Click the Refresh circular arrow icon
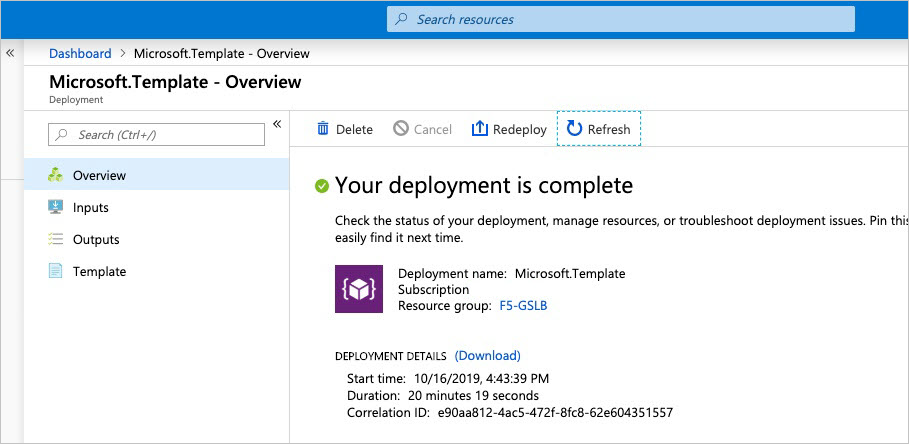 [x=574, y=128]
